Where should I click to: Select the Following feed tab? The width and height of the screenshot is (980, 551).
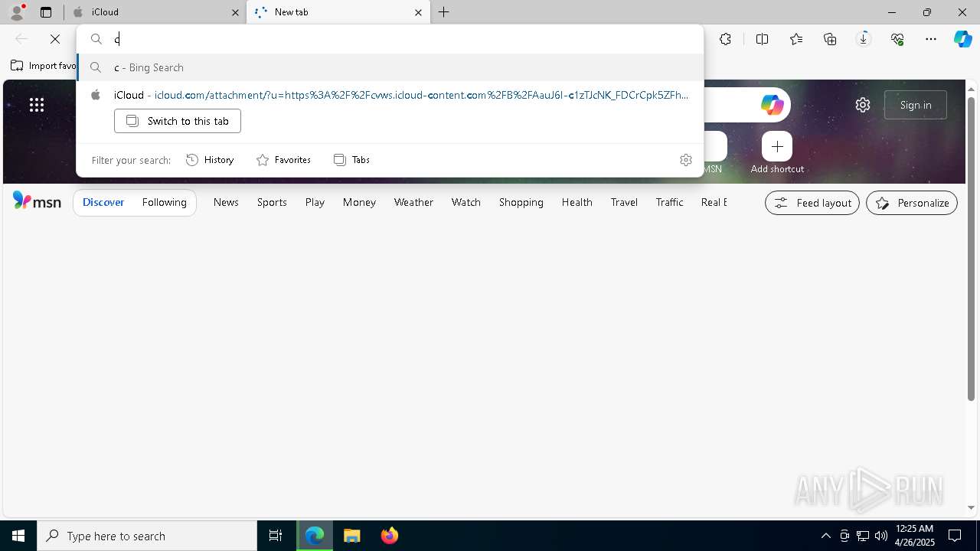[x=164, y=202]
